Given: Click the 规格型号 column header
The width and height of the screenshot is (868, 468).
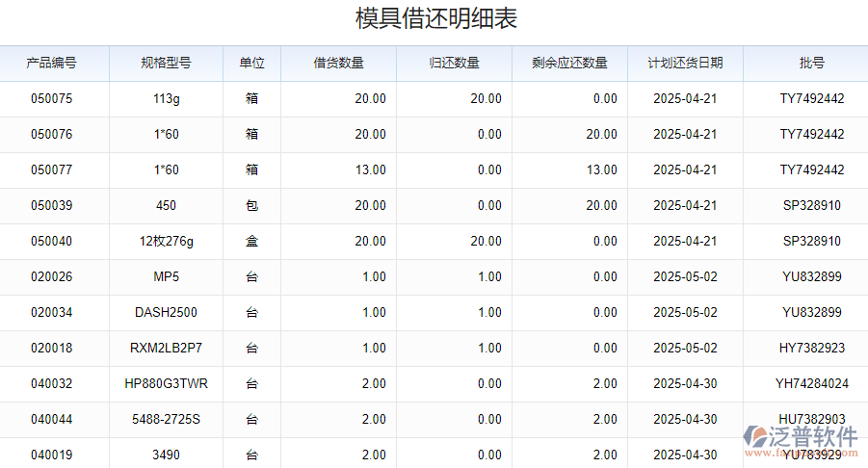Looking at the screenshot, I should (x=166, y=64).
